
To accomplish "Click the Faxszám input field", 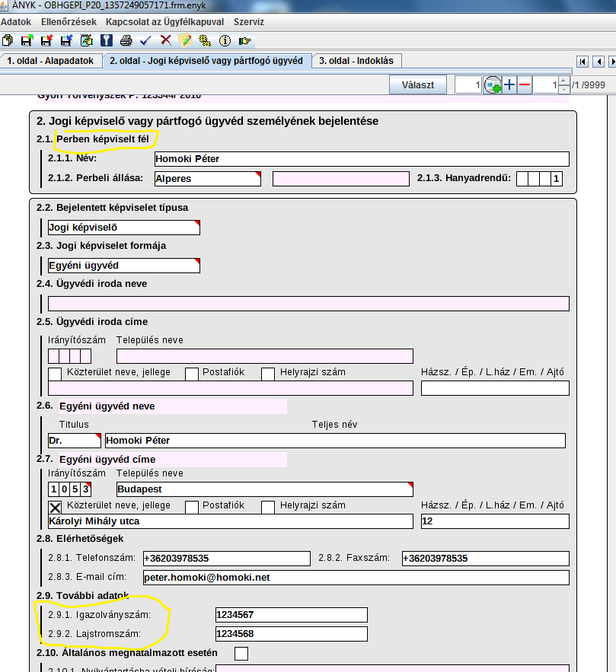I will [486, 559].
